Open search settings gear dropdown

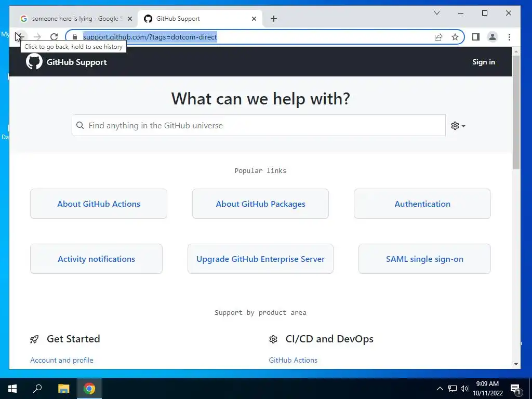(458, 126)
